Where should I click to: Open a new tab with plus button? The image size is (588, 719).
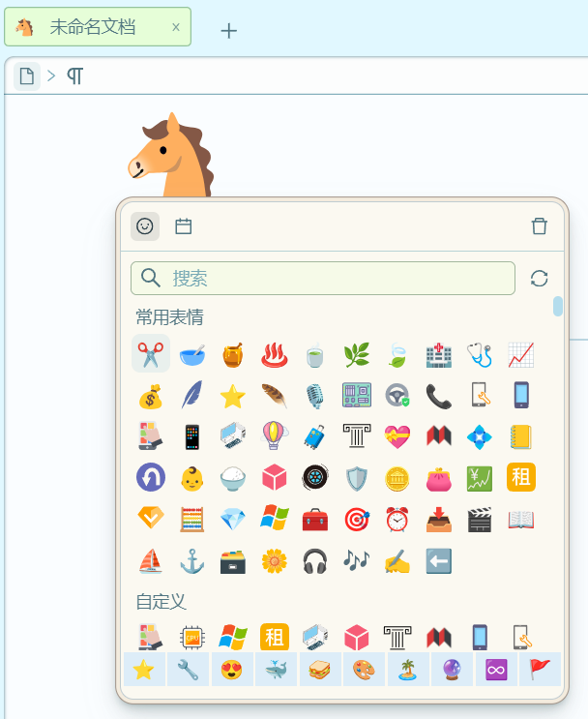pos(228,31)
